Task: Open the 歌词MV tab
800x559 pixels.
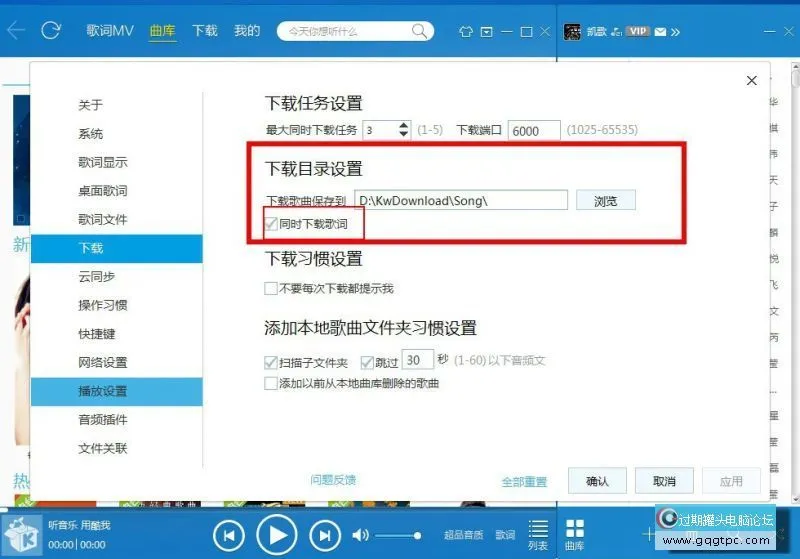Action: click(x=110, y=31)
